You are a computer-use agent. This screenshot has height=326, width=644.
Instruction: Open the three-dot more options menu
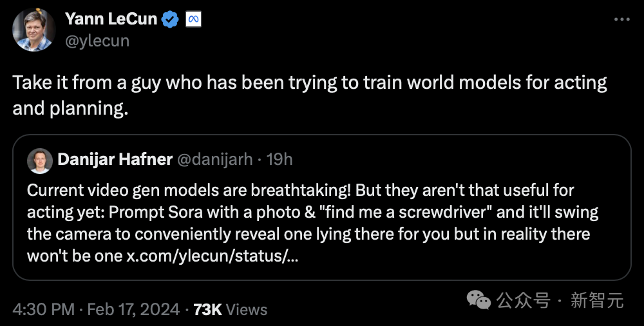(621, 19)
